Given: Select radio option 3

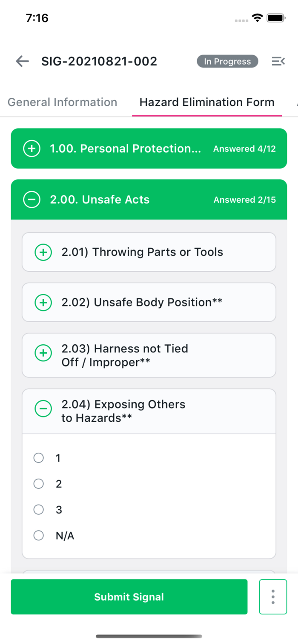Looking at the screenshot, I should [39, 510].
